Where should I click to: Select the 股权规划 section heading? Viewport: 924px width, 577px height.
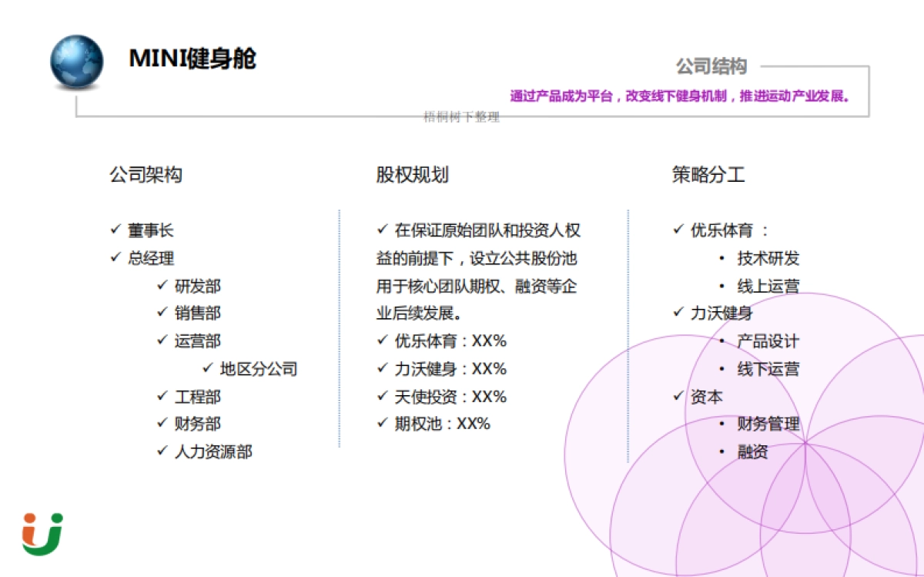pyautogui.click(x=413, y=175)
